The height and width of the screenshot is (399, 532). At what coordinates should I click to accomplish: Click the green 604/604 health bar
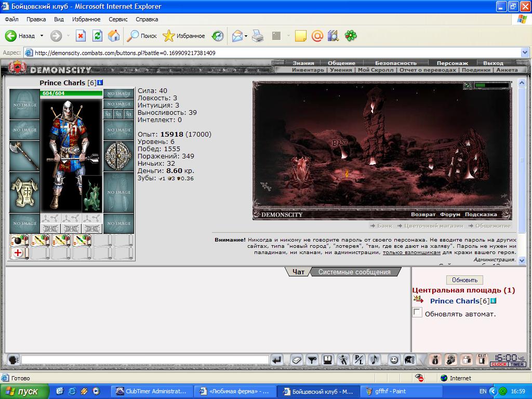pos(71,94)
